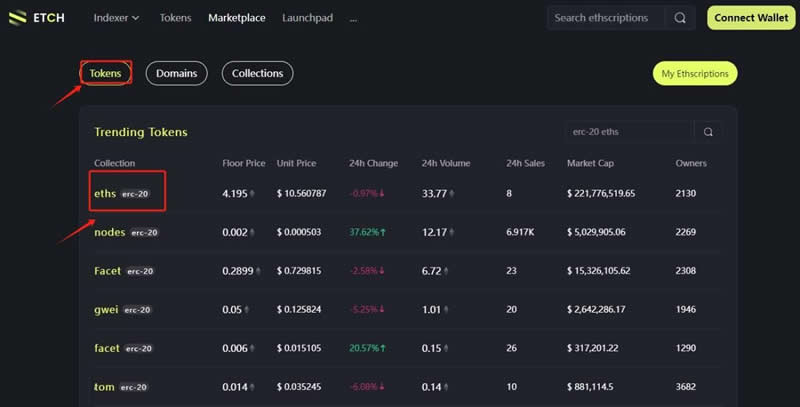Select the Collections tab
Screen dimensions: 800x407
(x=257, y=73)
